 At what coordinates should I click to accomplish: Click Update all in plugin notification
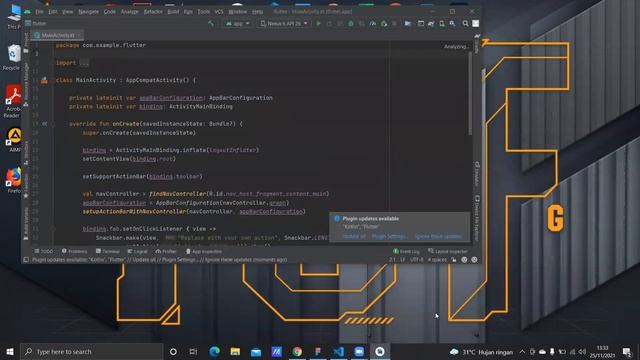(354, 236)
